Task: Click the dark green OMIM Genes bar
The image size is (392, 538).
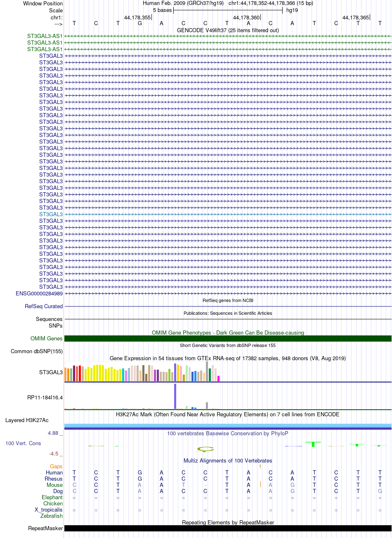Action: 228,338
